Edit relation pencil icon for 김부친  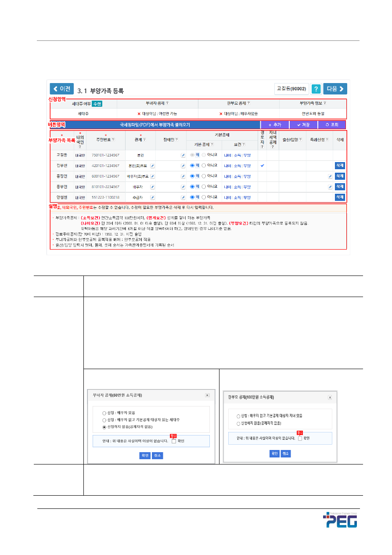pyautogui.click(x=152, y=166)
